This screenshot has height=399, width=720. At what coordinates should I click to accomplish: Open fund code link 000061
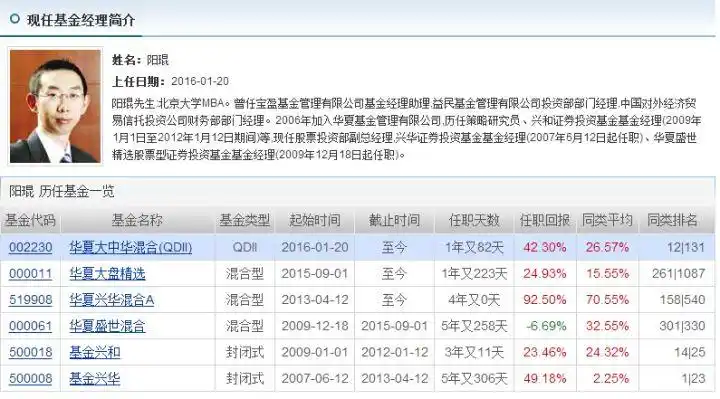tap(30, 326)
